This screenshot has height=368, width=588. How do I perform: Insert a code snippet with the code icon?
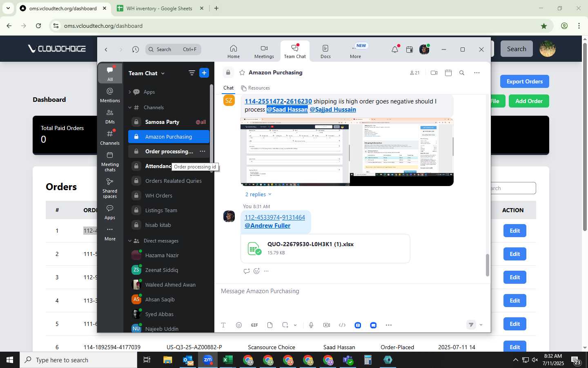[x=342, y=325]
